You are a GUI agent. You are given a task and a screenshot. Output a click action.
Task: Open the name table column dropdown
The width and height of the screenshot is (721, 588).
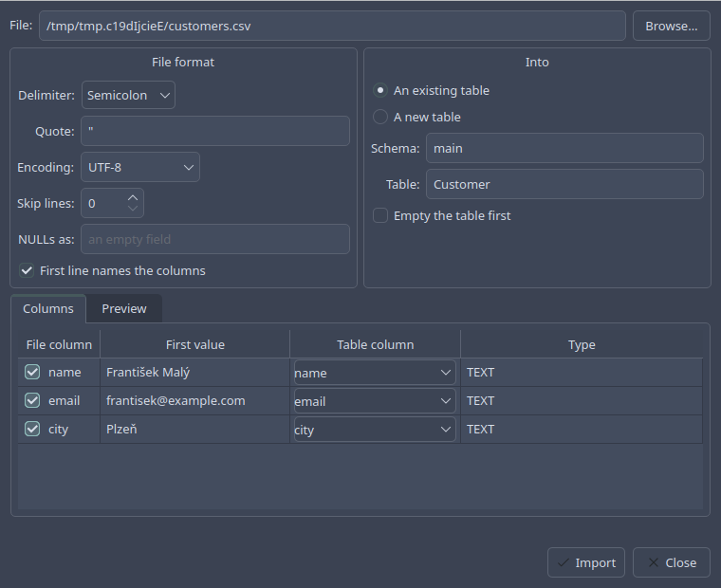[375, 373]
